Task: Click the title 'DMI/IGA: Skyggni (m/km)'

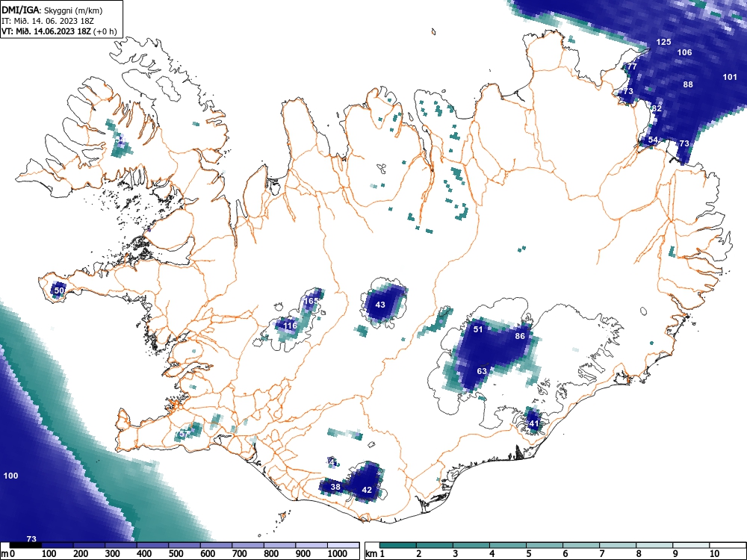Action: (52, 10)
